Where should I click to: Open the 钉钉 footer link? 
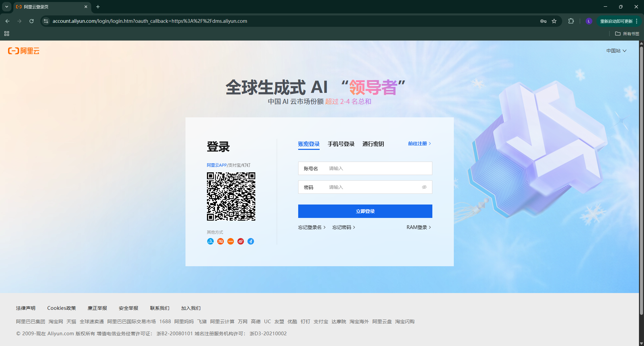pyautogui.click(x=306, y=322)
